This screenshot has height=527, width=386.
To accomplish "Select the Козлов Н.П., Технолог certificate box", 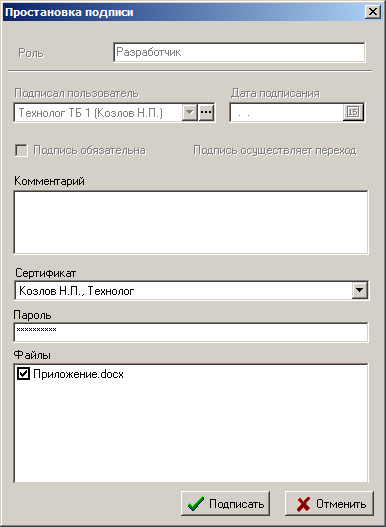I will [x=191, y=290].
